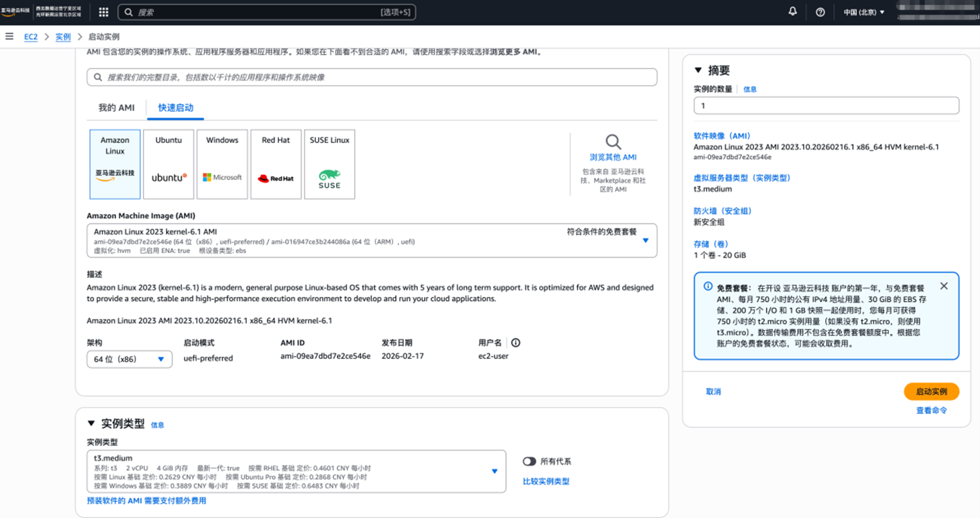This screenshot has width=980, height=518.
Task: Select the Windows AMI card
Action: [222, 164]
